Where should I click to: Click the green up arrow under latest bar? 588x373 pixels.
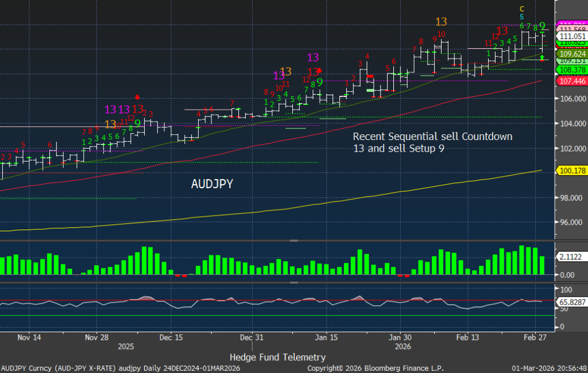tap(541, 57)
